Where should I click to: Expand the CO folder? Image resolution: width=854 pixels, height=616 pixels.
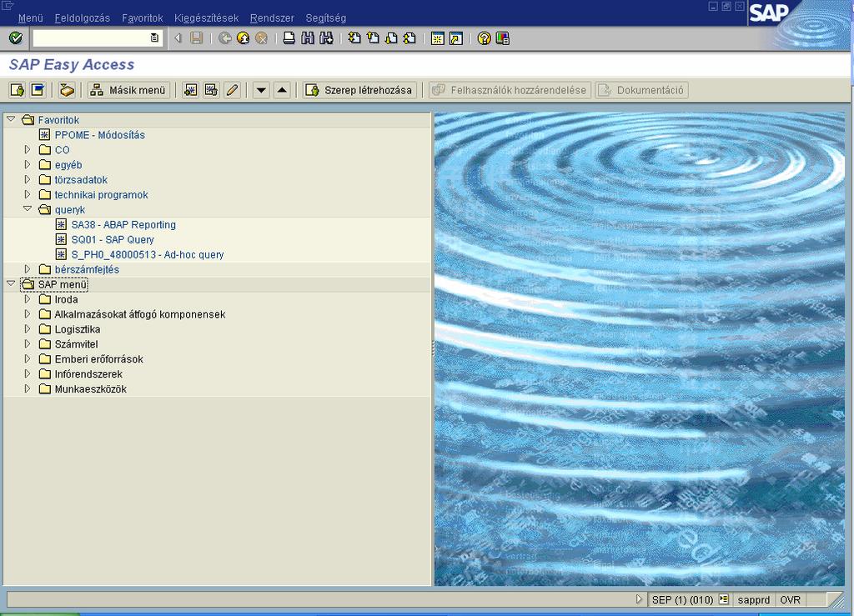[28, 149]
